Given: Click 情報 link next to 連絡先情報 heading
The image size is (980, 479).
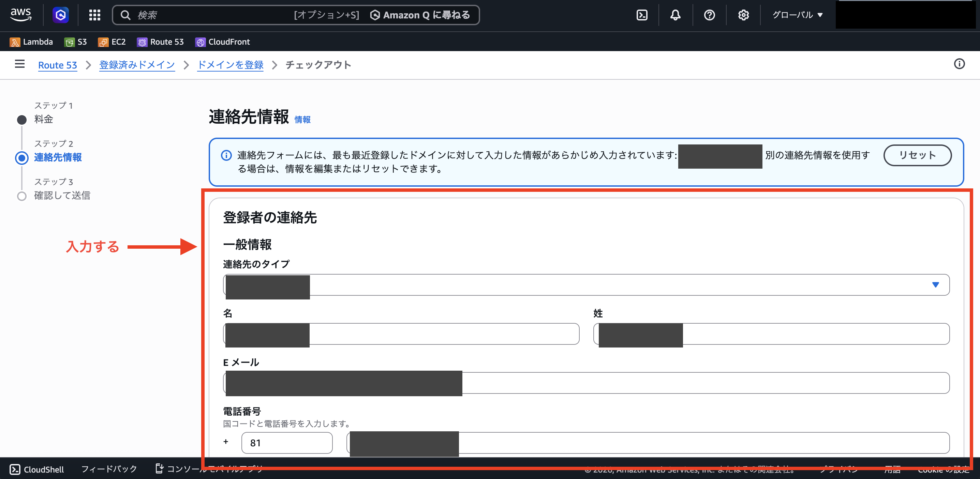Looking at the screenshot, I should point(302,120).
